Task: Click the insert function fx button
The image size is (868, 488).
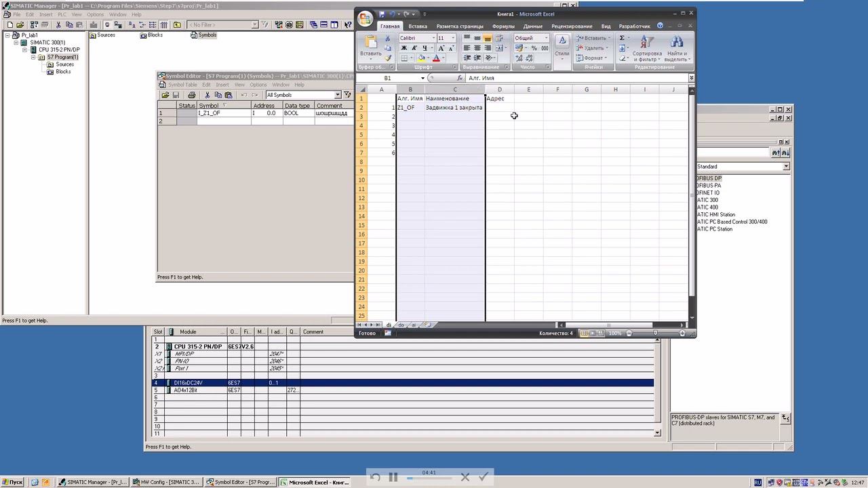Action: tap(460, 78)
